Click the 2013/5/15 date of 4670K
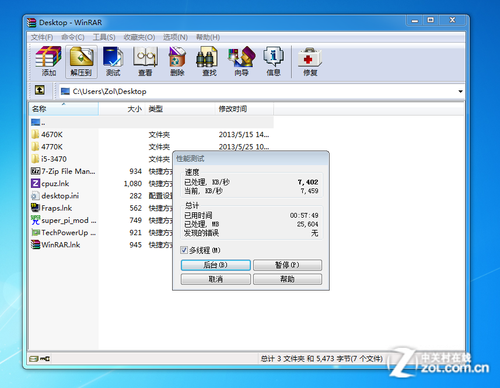Image resolution: width=500 pixels, height=388 pixels. [244, 135]
